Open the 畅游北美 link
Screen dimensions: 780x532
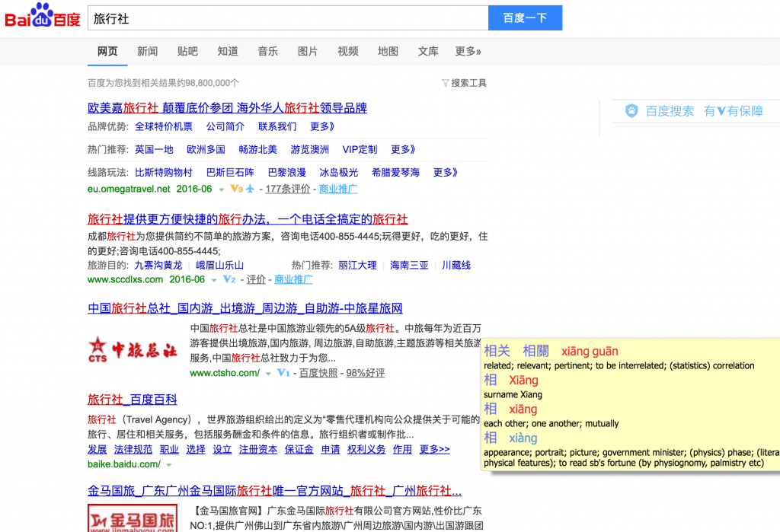click(x=257, y=149)
